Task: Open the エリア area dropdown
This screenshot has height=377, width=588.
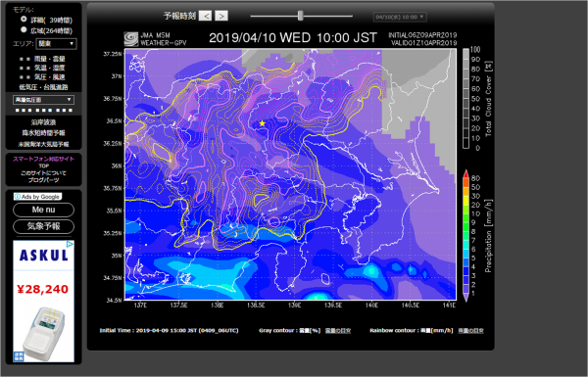Action: point(56,43)
